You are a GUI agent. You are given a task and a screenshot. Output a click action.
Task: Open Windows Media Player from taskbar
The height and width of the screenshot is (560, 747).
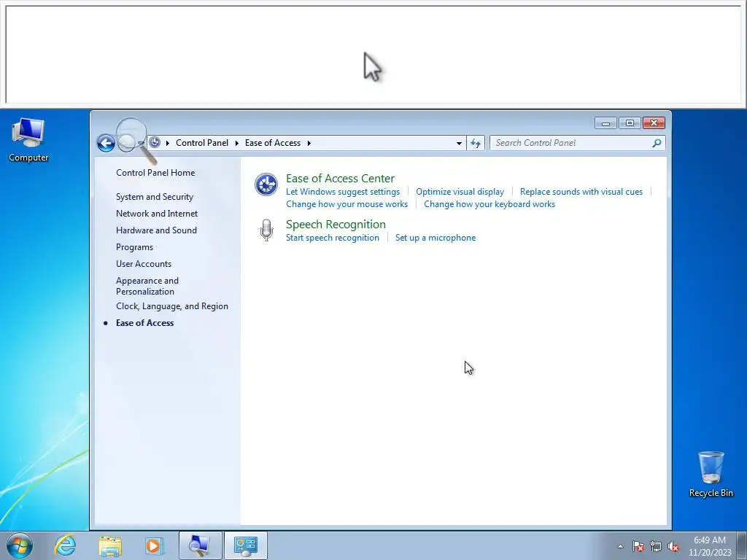click(x=154, y=545)
